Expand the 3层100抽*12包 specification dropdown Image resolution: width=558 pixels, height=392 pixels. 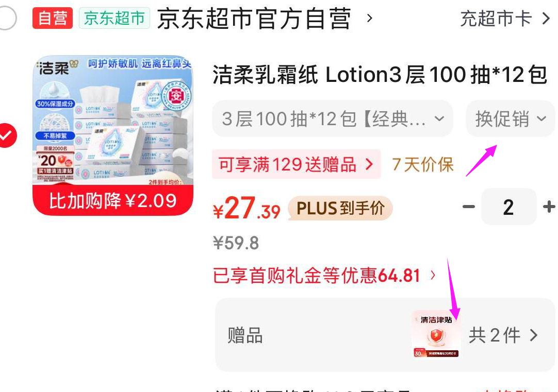[333, 118]
